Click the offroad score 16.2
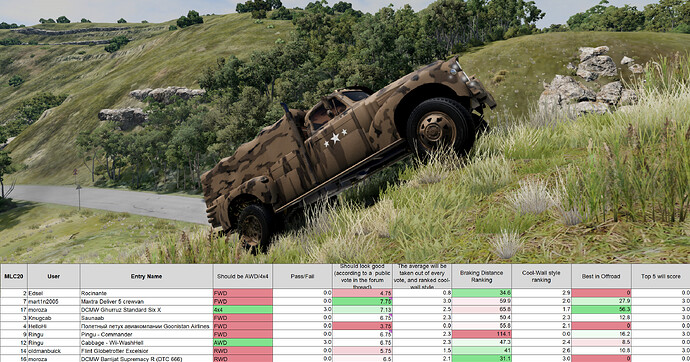This screenshot has width=690, height=362. pos(601,334)
